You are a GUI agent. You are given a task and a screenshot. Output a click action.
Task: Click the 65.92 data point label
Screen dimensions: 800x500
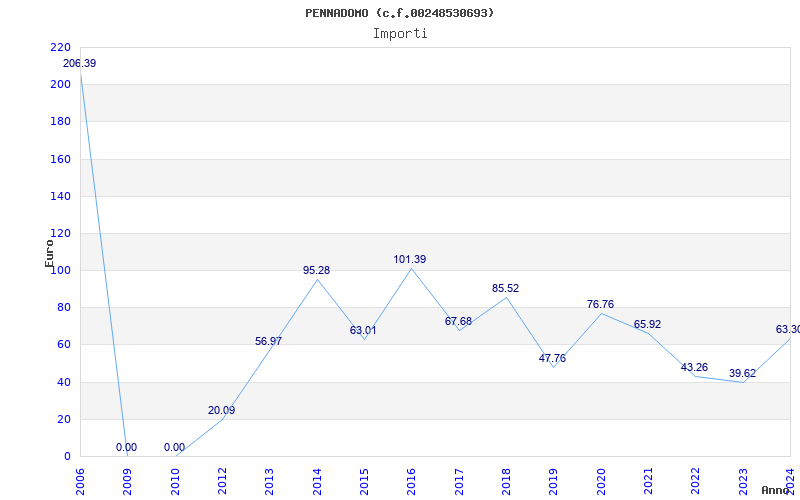click(647, 324)
